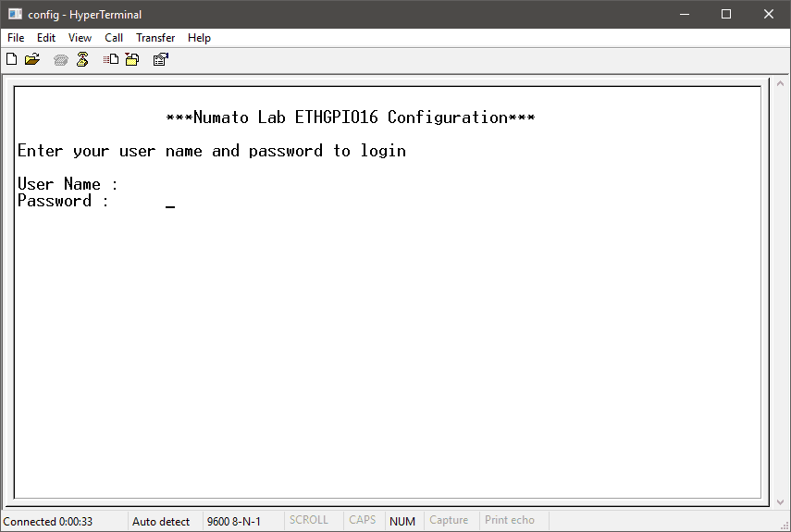
Task: Open the Properties toolbar icon
Action: (x=160, y=60)
